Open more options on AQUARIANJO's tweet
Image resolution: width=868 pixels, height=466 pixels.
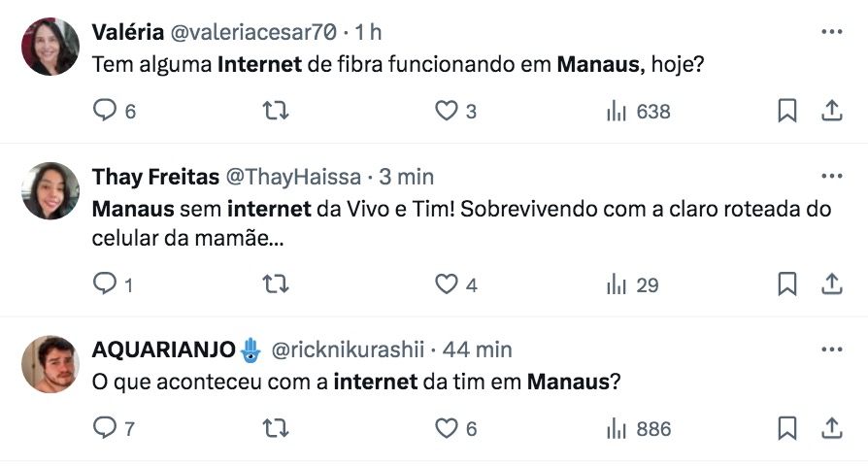[x=832, y=349]
